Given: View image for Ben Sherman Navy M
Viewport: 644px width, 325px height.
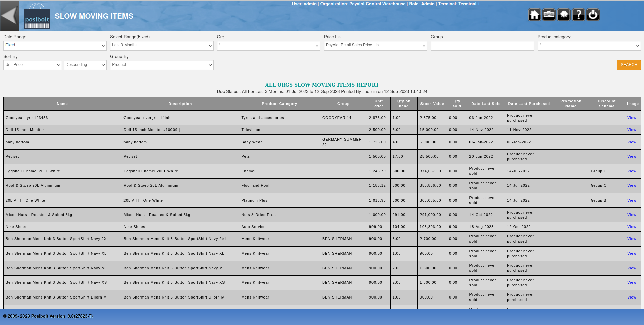Looking at the screenshot, I should [632, 268].
